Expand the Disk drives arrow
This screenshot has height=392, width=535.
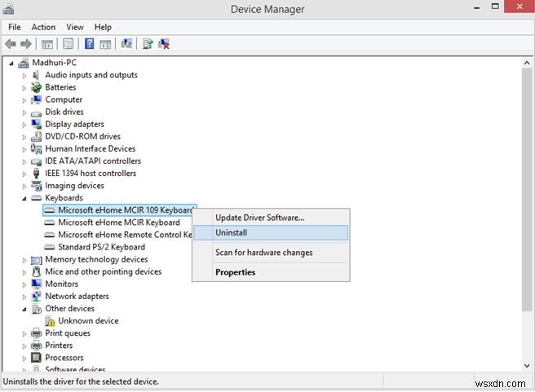(24, 112)
